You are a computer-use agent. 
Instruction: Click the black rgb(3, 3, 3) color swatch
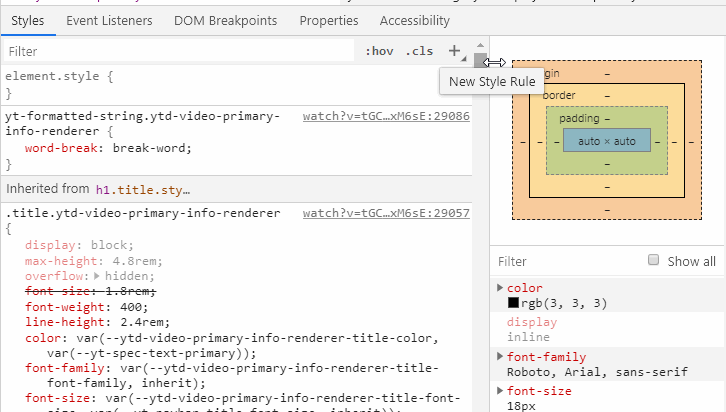(513, 303)
